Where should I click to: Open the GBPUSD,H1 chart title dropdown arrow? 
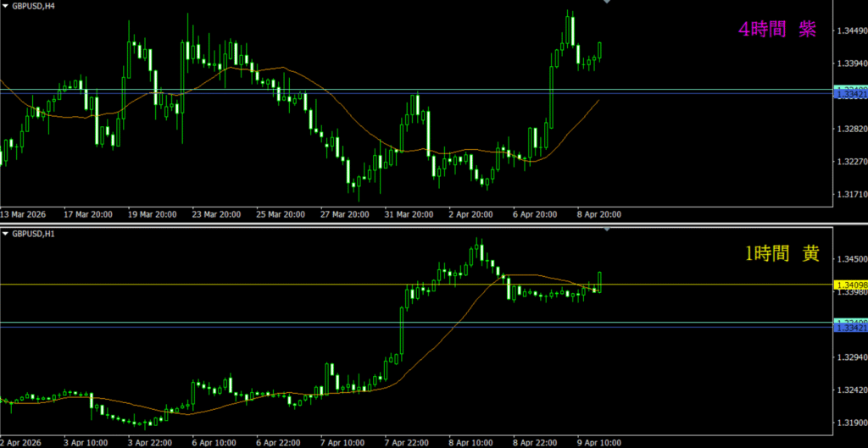pos(5,233)
